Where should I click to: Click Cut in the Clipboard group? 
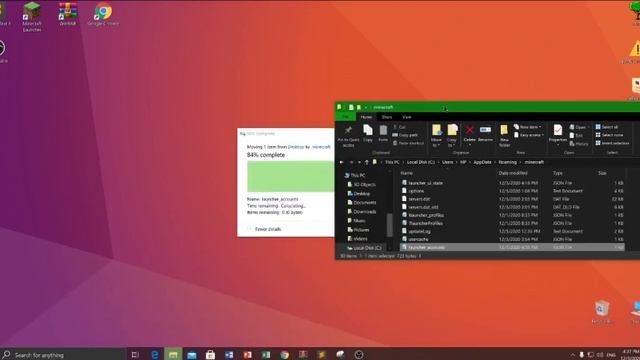(400, 127)
